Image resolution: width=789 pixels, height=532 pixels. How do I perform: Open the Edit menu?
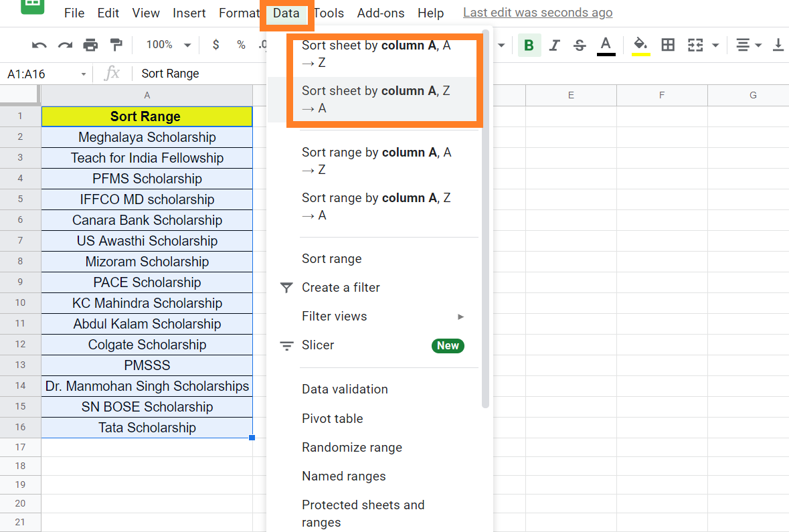click(108, 13)
